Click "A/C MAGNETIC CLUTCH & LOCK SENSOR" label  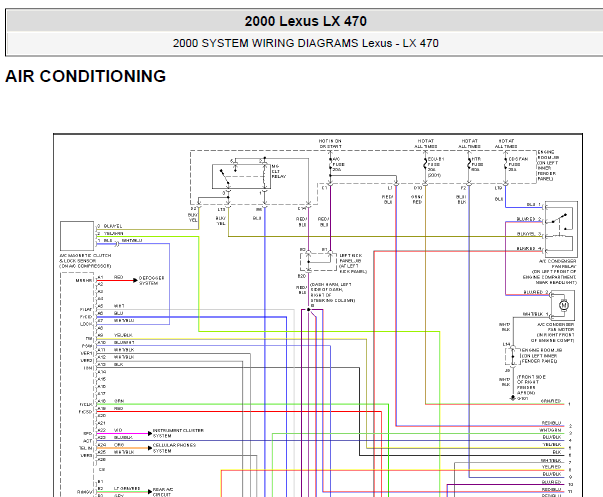click(85, 261)
